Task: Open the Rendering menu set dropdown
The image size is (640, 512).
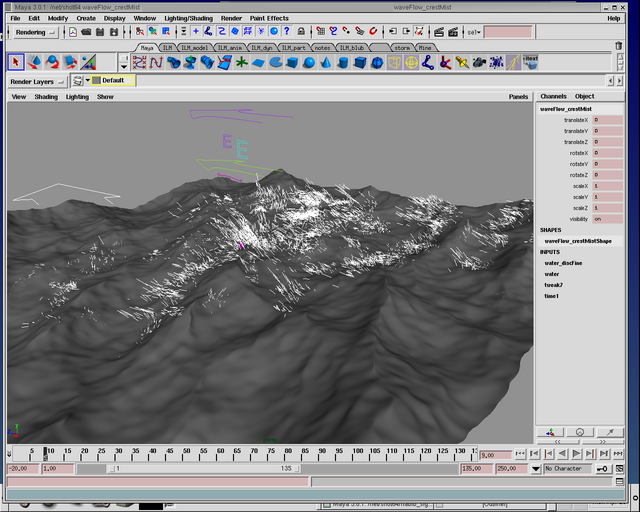Action: [35, 32]
